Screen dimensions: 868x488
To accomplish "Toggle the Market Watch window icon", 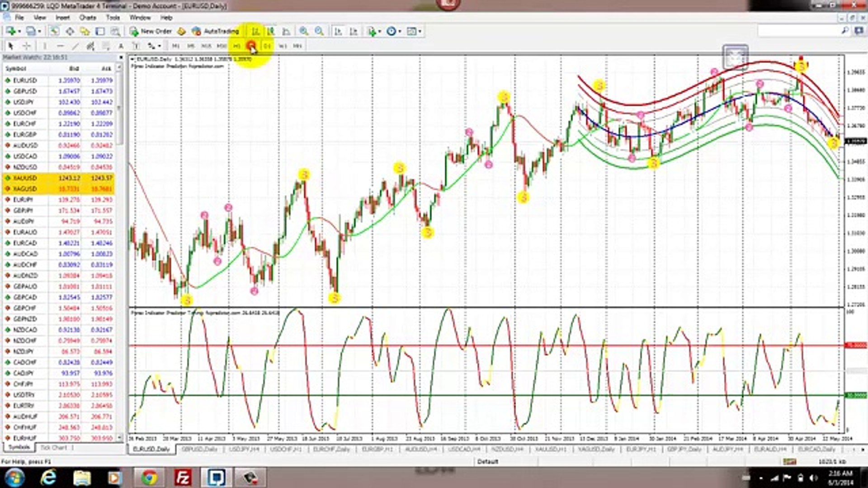I will tap(54, 31).
